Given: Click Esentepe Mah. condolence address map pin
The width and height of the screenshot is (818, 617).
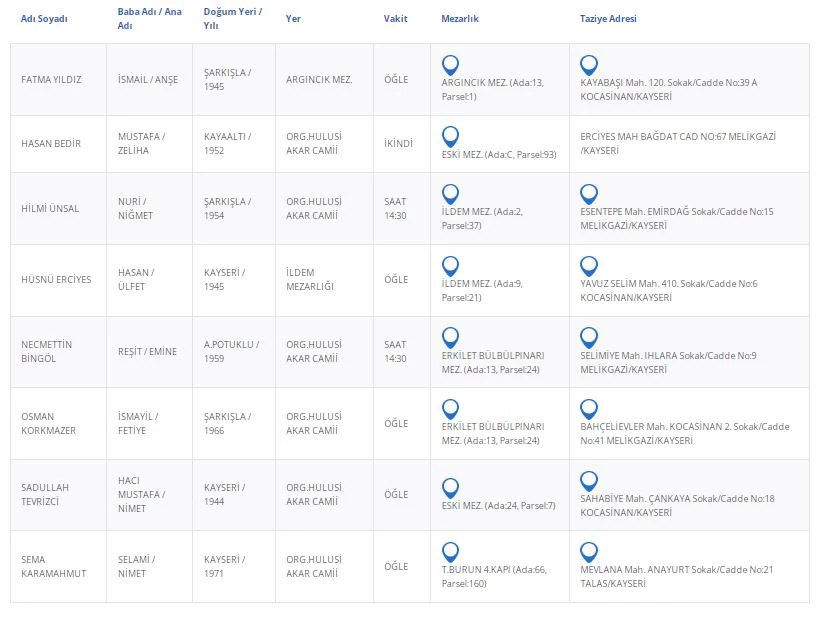Looking at the screenshot, I should [x=589, y=193].
